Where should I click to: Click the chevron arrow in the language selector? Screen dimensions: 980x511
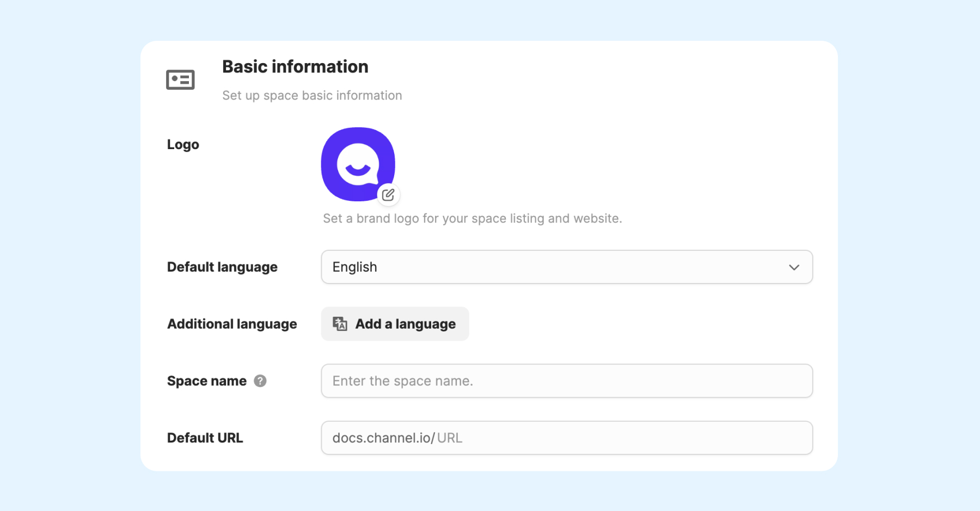click(x=794, y=267)
